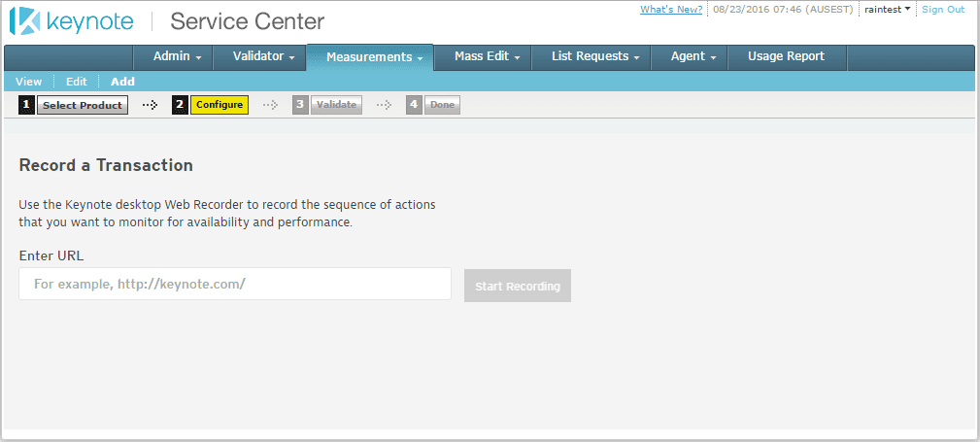Click the step 4 number badge
This screenshot has height=442, width=980.
pos(414,105)
